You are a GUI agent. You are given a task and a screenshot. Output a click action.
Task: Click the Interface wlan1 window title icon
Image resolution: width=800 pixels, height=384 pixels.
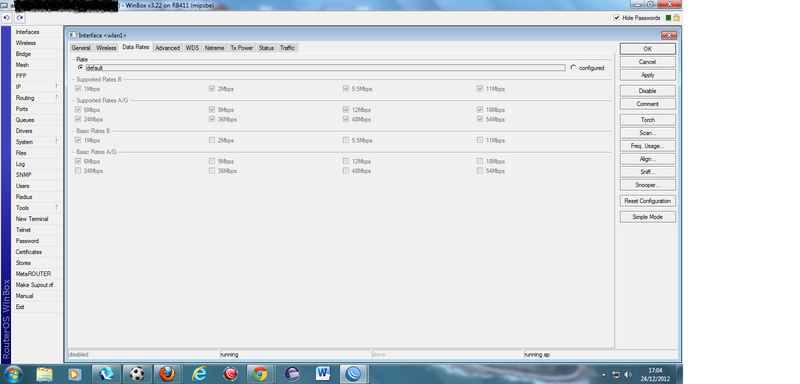pos(73,35)
